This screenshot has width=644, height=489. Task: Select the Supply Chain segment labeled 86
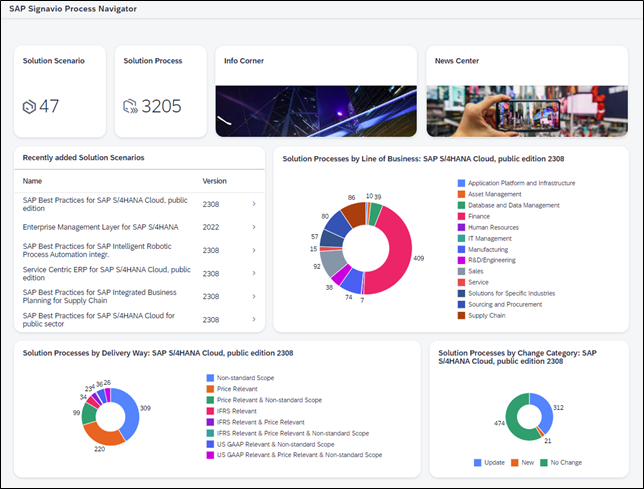click(x=354, y=214)
